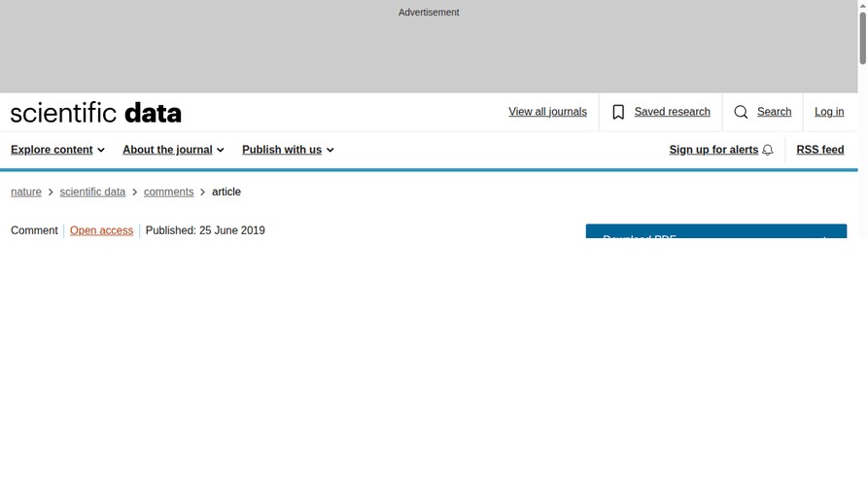This screenshot has height=488, width=868.
Task: Click the Log in link
Action: point(829,112)
